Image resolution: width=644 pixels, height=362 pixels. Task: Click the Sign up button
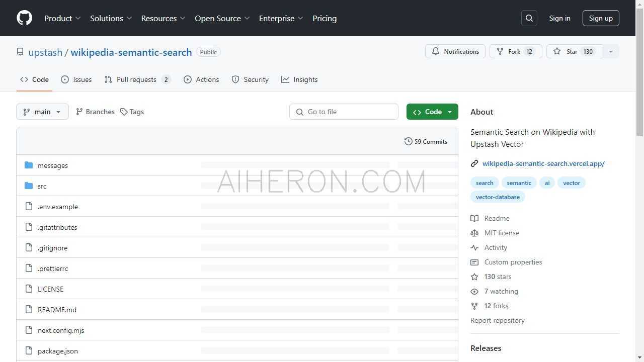(601, 18)
